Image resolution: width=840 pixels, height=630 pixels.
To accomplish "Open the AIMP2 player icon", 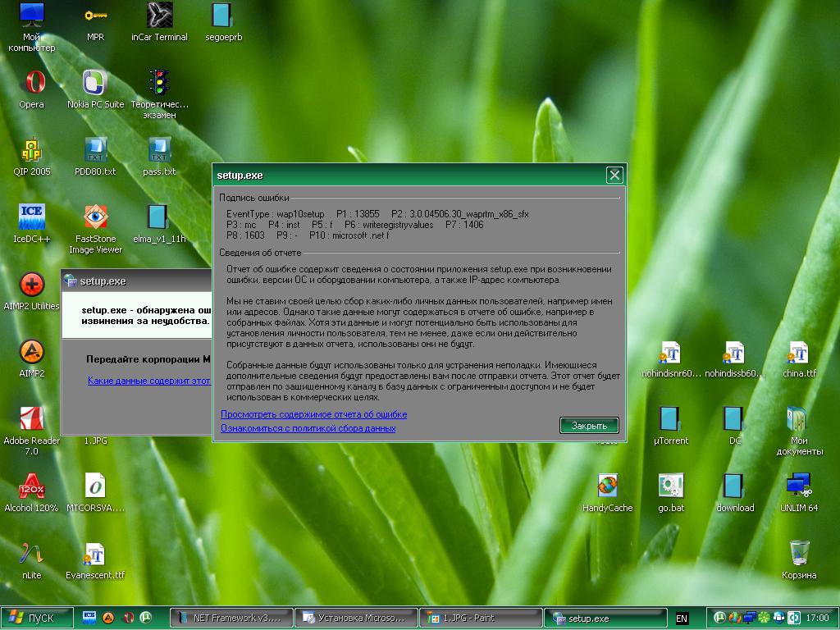I will (32, 353).
